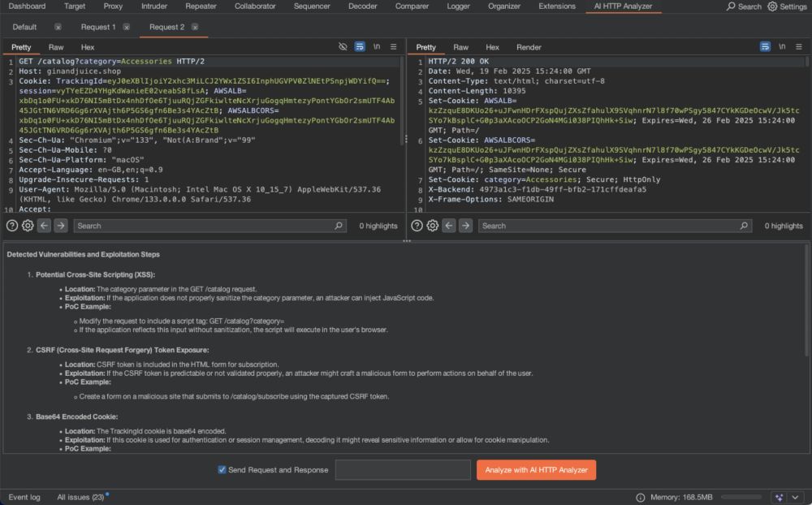Click the memory usage progress bar
Screen dimensions: 812x505
tap(741, 497)
